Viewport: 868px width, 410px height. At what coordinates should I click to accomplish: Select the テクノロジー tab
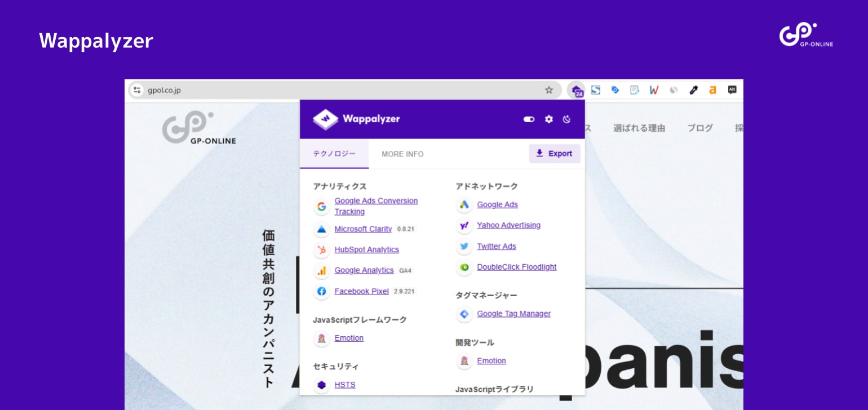click(334, 154)
